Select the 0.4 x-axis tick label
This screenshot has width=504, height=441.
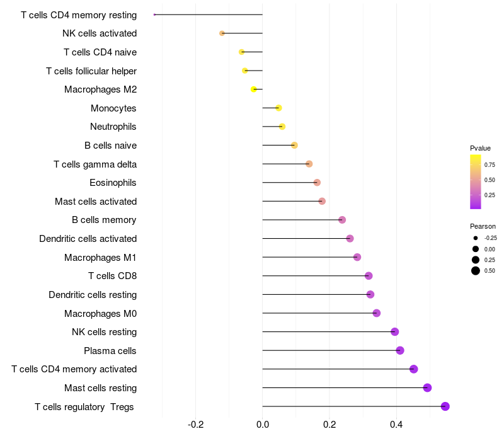coord(396,425)
